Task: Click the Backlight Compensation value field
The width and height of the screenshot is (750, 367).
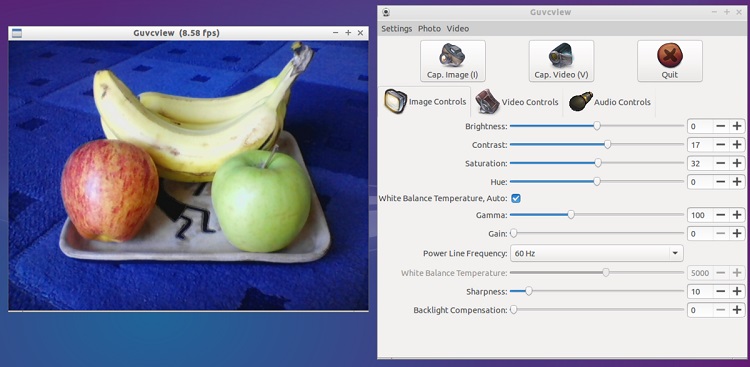Action: click(700, 310)
